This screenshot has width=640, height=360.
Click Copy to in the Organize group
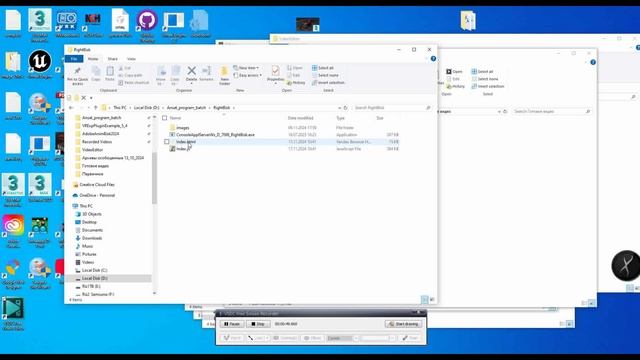pyautogui.click(x=175, y=76)
